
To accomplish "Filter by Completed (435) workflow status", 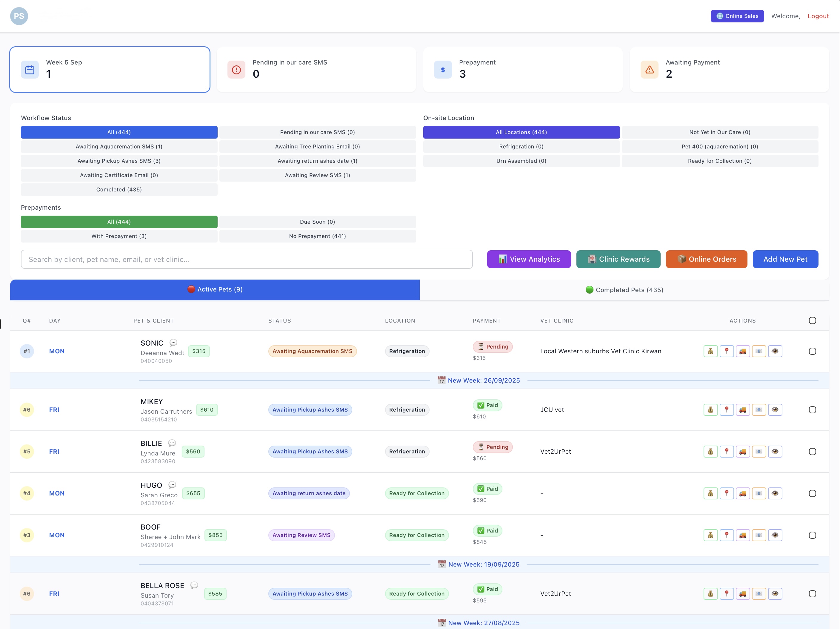I will tap(119, 190).
